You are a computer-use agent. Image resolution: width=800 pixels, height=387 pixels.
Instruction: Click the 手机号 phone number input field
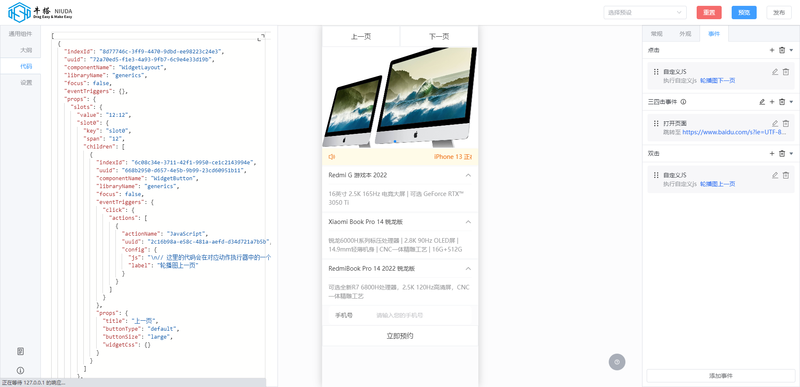point(423,315)
